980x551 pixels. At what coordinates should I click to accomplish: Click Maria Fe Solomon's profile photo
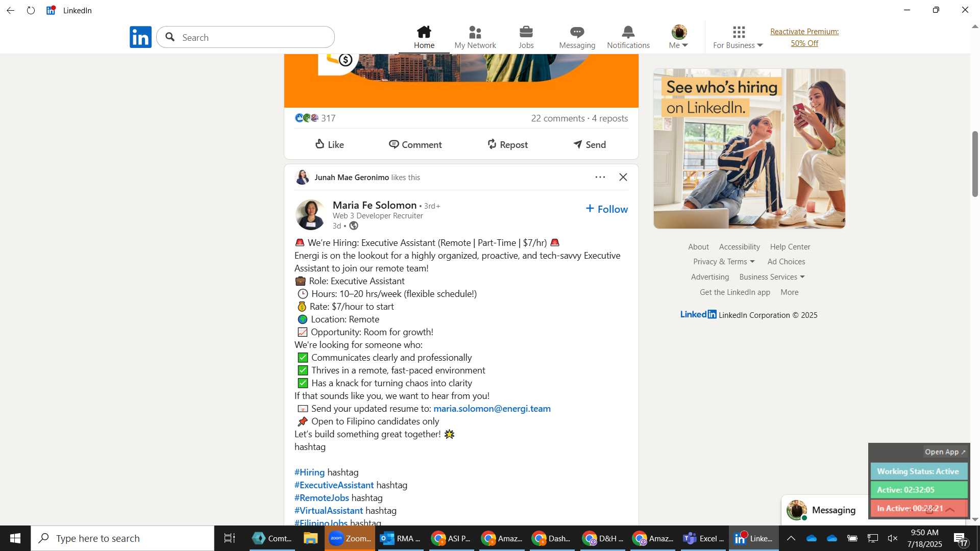coord(310,215)
